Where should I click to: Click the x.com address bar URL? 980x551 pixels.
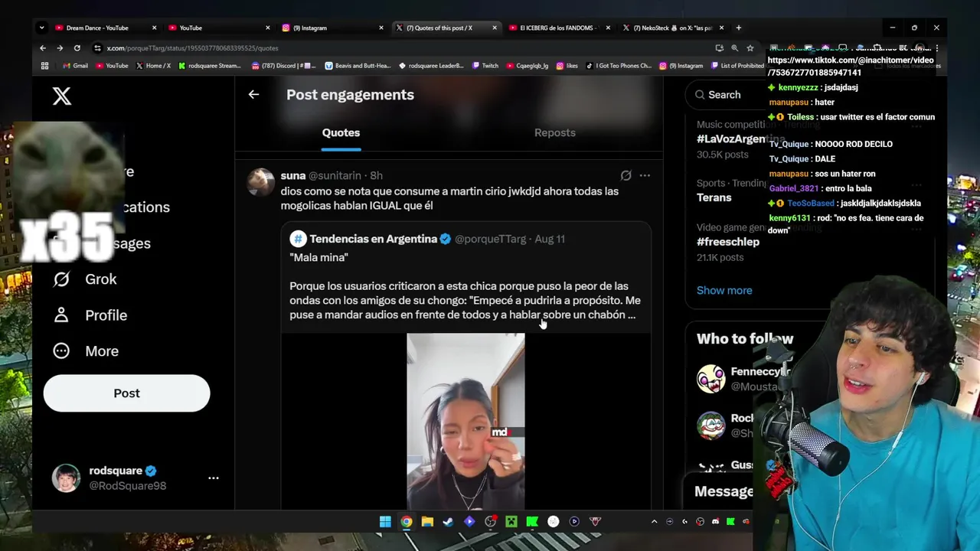(x=192, y=48)
